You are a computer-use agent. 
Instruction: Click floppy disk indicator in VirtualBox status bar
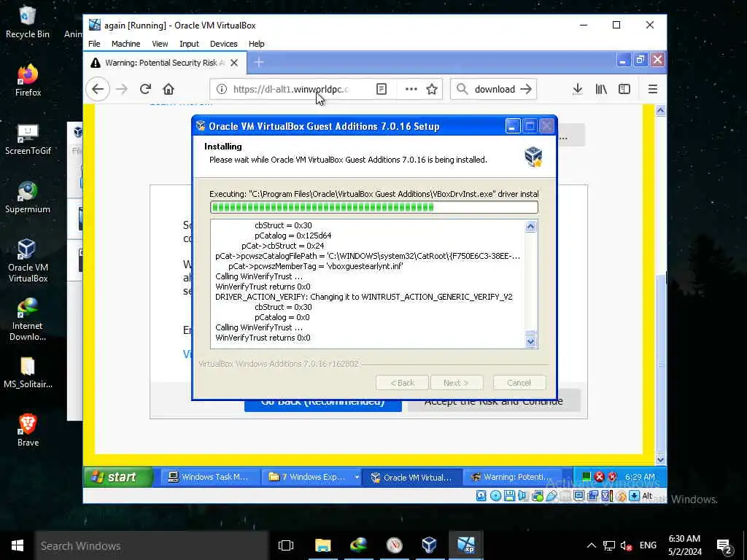509,496
